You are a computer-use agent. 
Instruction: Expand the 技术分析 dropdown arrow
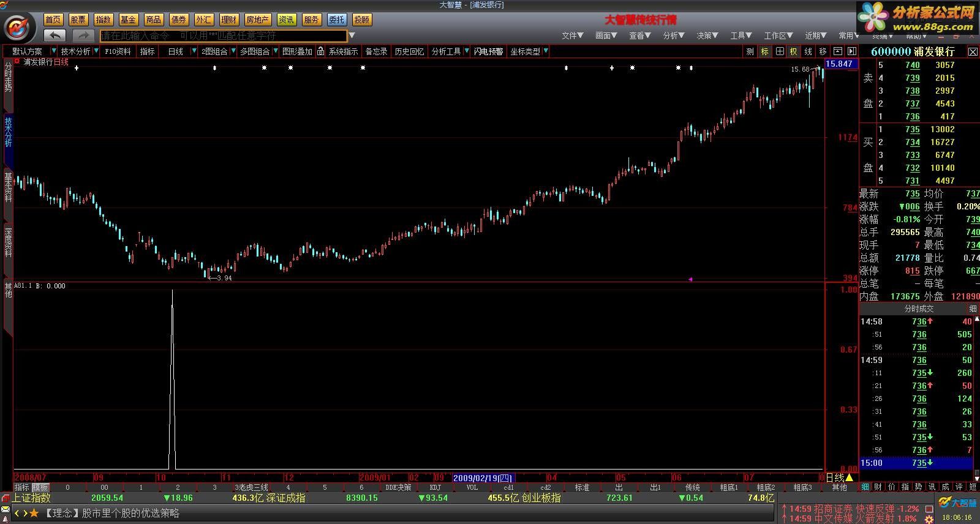96,51
